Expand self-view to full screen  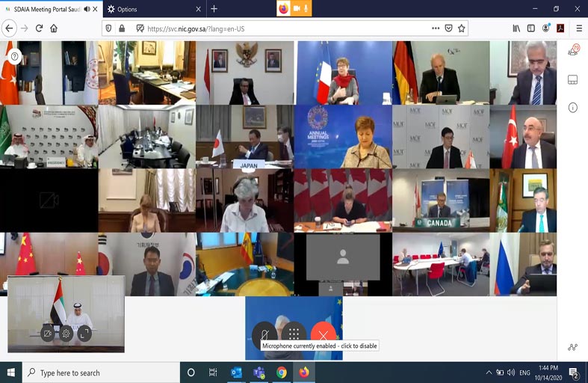tap(84, 333)
